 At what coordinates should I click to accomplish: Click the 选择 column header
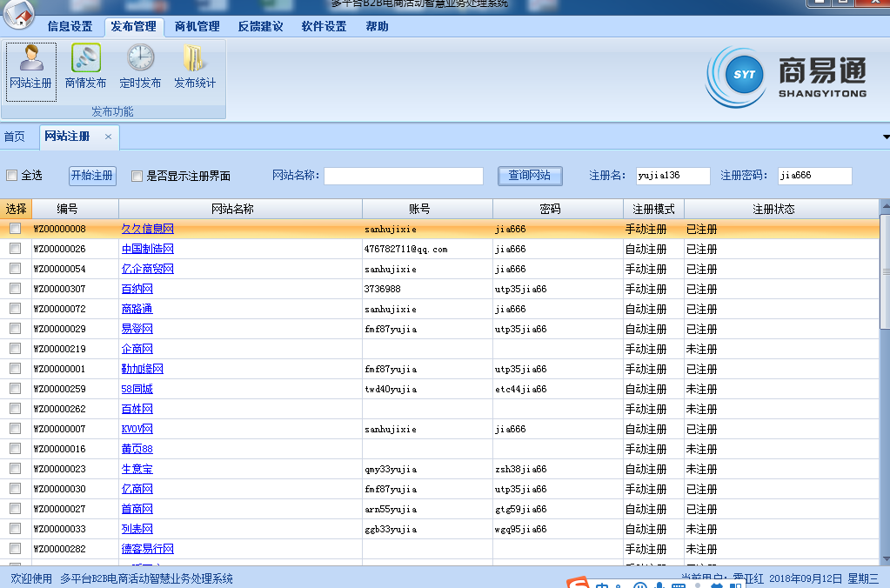pos(16,209)
